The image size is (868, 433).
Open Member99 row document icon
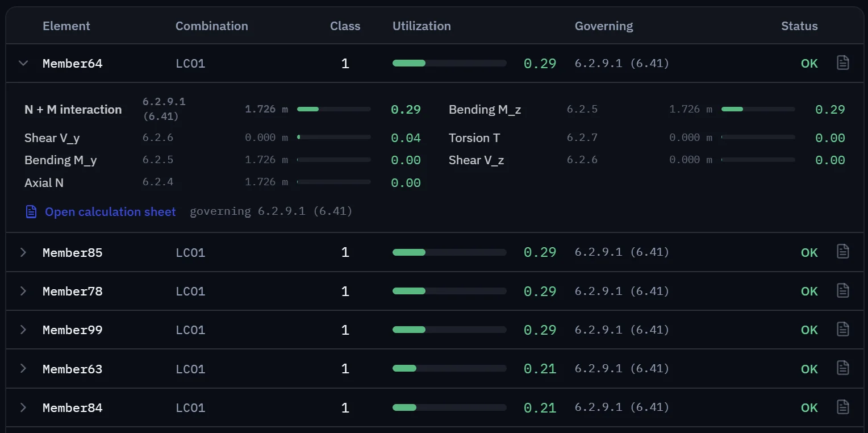[x=843, y=330]
